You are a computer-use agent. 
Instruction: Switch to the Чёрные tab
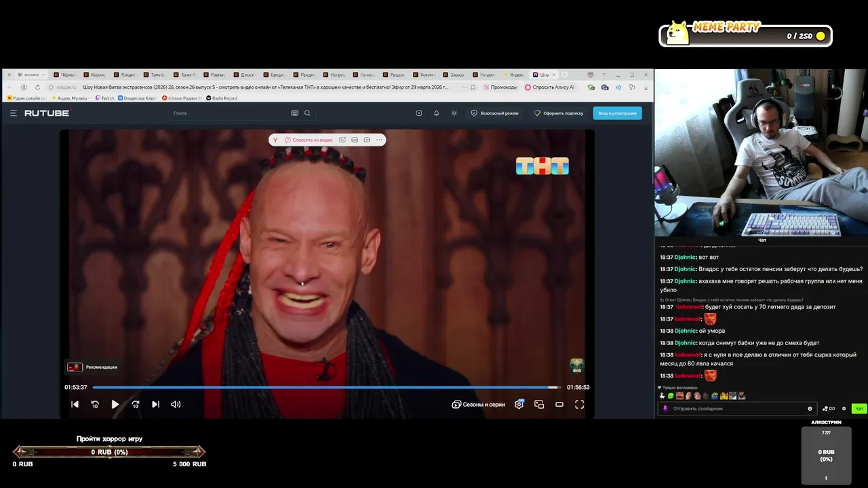pyautogui.click(x=66, y=75)
